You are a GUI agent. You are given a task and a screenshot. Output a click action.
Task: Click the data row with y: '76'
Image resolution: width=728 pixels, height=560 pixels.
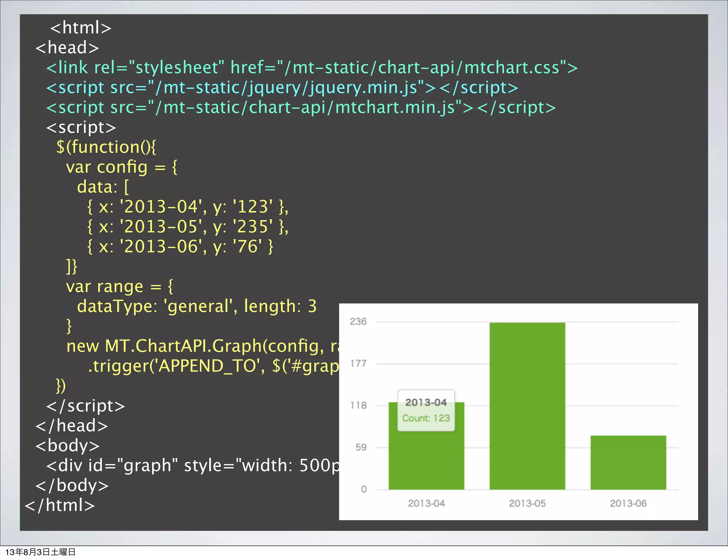pos(180,247)
